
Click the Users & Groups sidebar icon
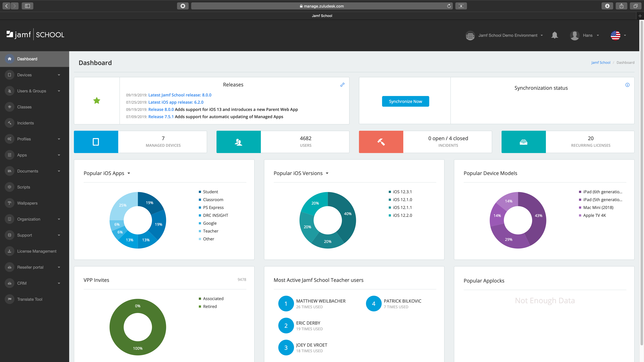click(9, 91)
